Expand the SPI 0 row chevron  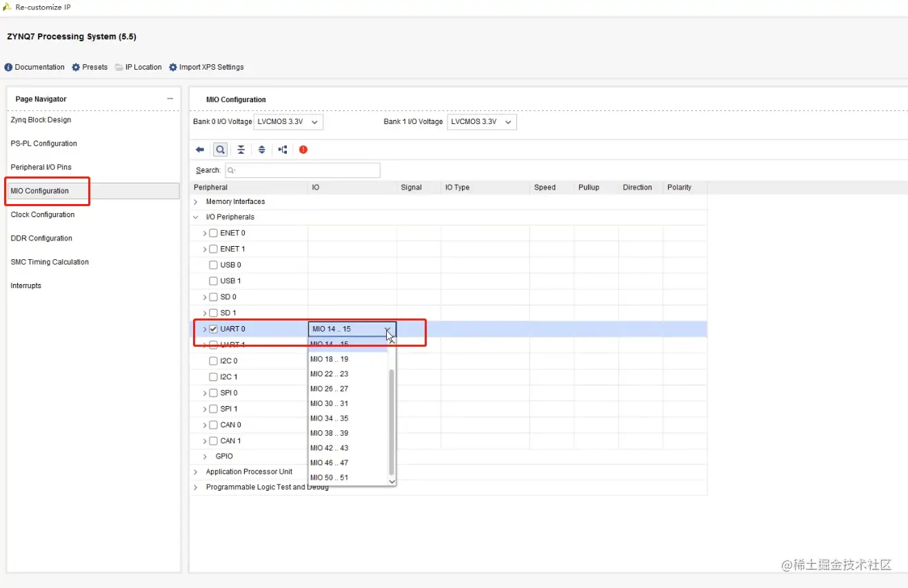[x=205, y=393]
